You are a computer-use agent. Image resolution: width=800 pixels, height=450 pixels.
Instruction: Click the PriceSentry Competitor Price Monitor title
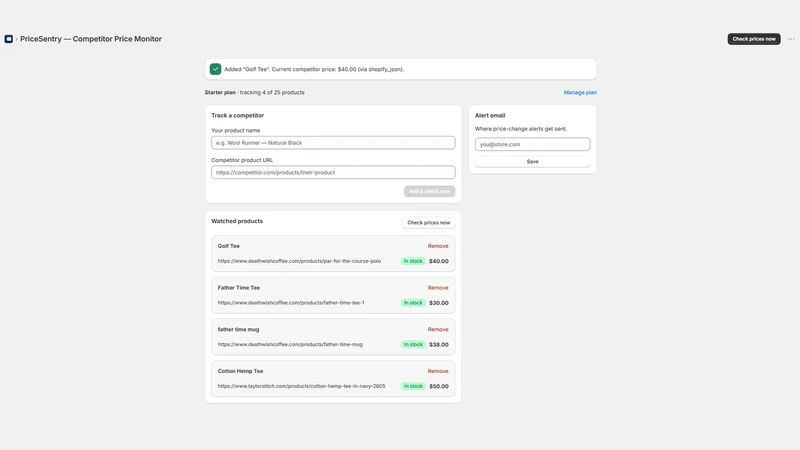[91, 39]
